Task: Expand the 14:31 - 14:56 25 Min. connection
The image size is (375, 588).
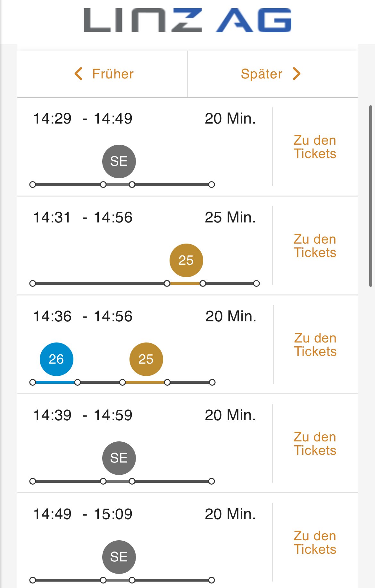Action: click(145, 246)
